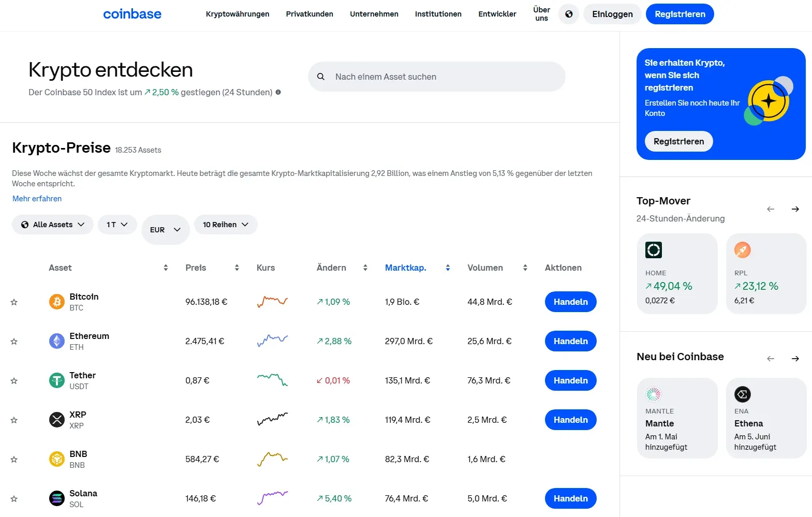This screenshot has height=517, width=812.
Task: Star BNB for the watchlist
Action: (x=14, y=460)
